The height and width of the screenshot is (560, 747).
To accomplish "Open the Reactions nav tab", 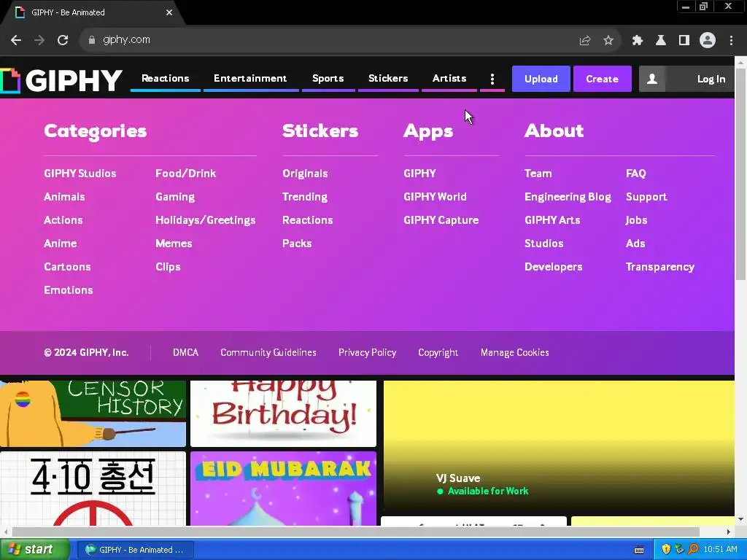I will coord(166,78).
